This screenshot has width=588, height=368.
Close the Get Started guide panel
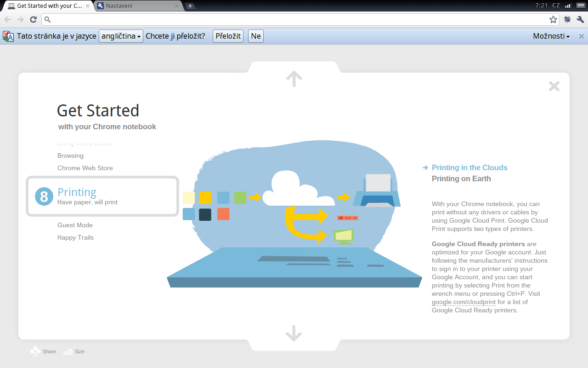click(554, 86)
